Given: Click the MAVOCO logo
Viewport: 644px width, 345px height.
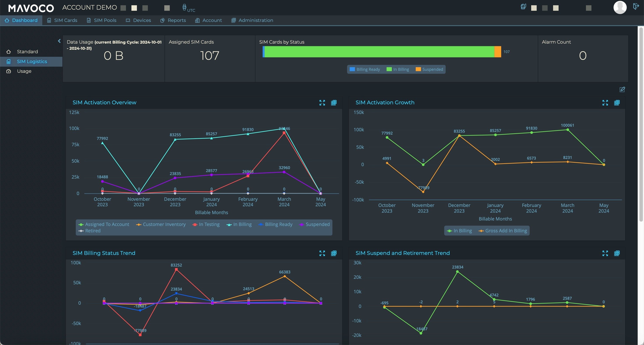Looking at the screenshot, I should tap(31, 8).
